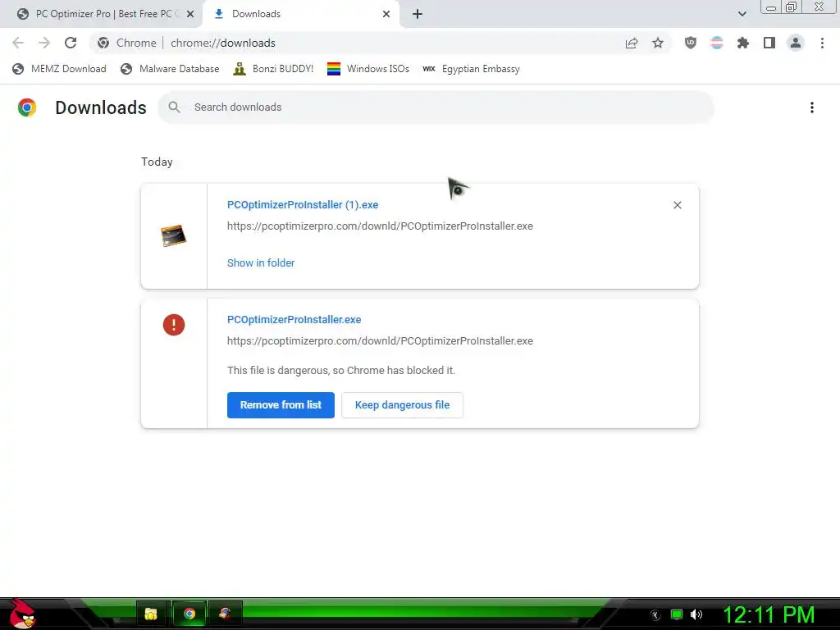Click the search magnifier icon in downloads
The width and height of the screenshot is (840, 630).
click(x=174, y=107)
